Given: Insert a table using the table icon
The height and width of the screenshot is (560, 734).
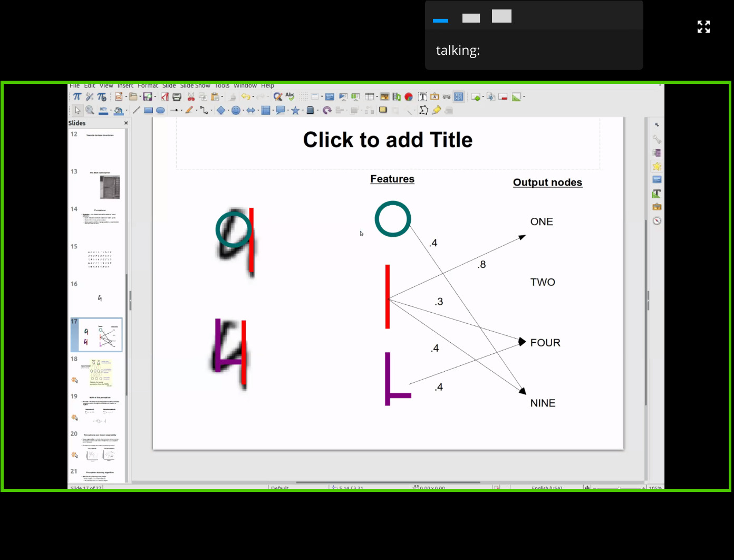Looking at the screenshot, I should coord(369,96).
